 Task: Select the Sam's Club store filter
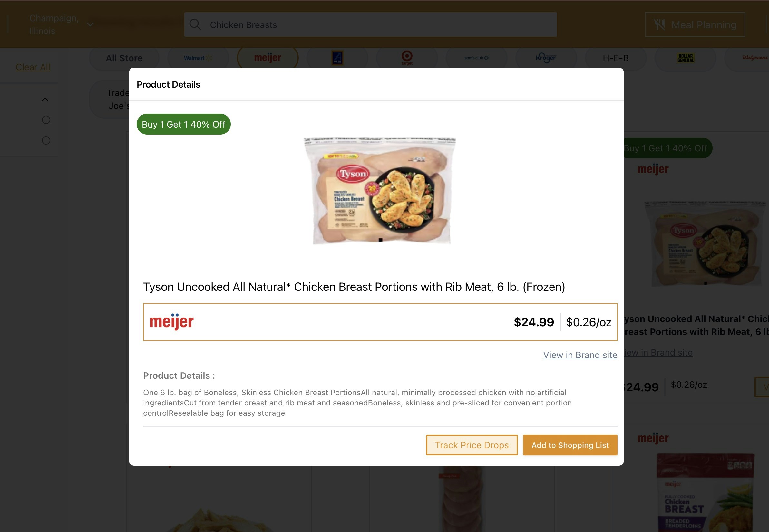tap(476, 58)
